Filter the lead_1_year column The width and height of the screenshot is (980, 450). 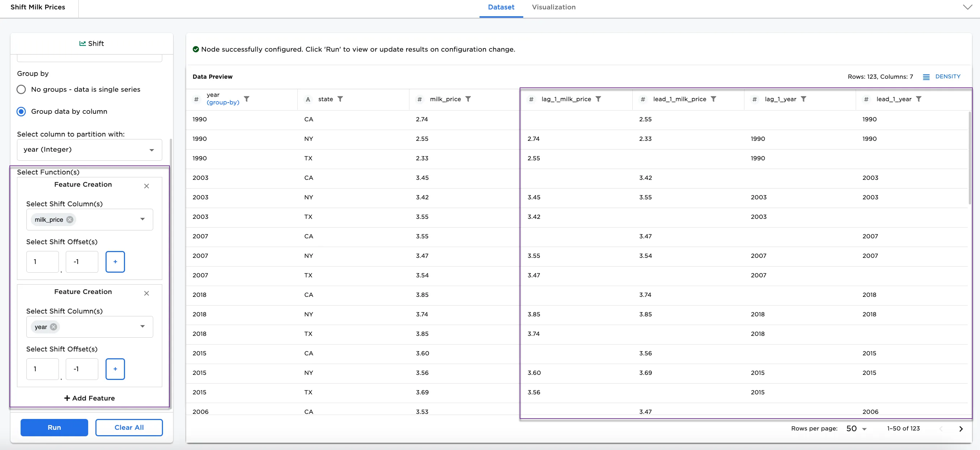click(x=918, y=99)
